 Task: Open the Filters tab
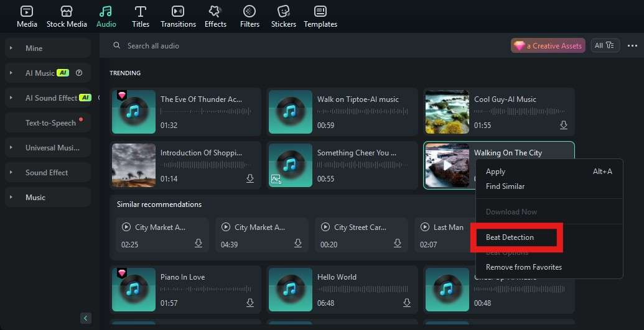pos(250,17)
